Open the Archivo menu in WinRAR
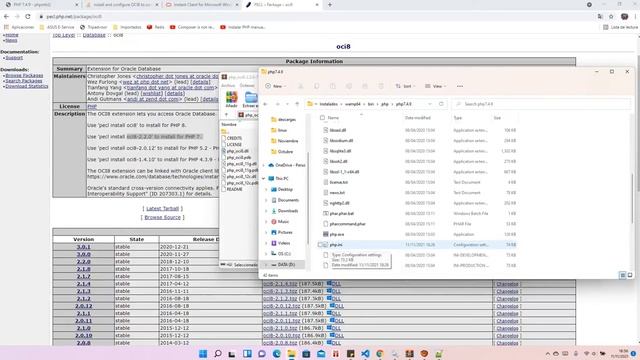 click(228, 85)
